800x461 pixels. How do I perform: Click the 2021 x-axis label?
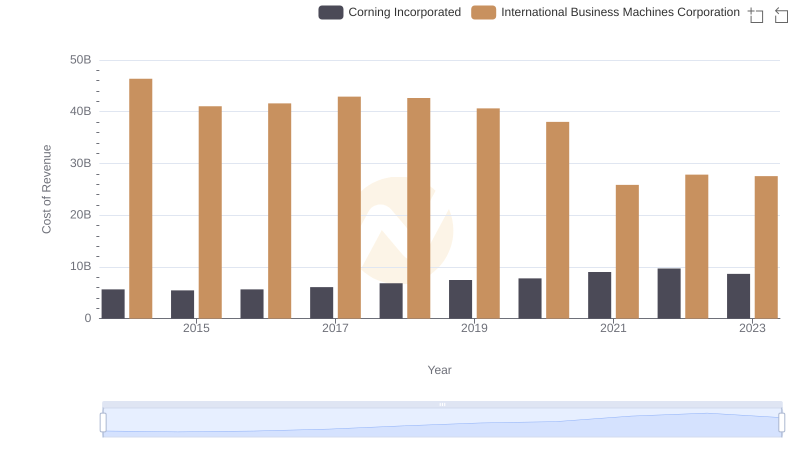click(x=613, y=328)
